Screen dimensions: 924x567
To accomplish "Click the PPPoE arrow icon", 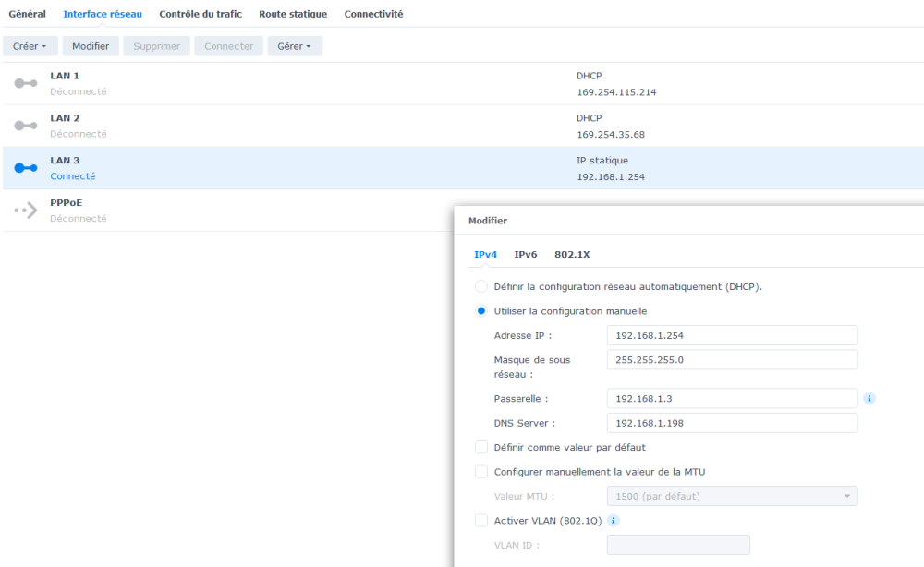I will point(26,211).
